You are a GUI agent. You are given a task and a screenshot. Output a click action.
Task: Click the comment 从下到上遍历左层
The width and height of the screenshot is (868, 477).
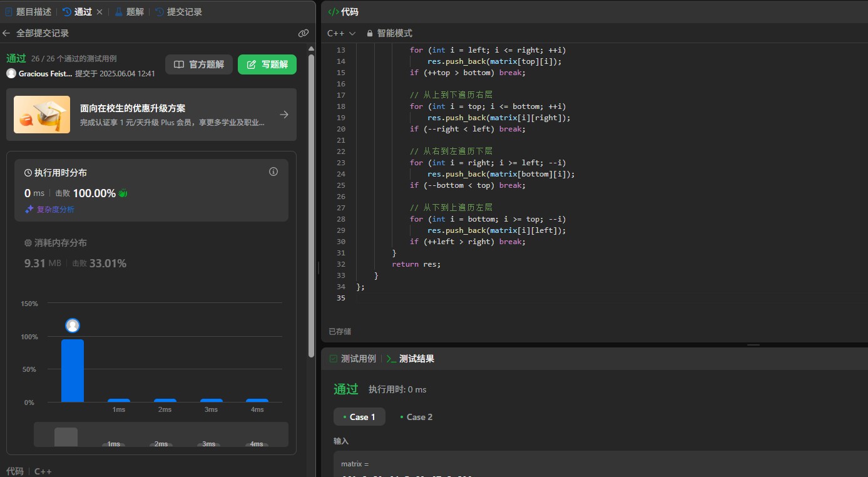[451, 208]
